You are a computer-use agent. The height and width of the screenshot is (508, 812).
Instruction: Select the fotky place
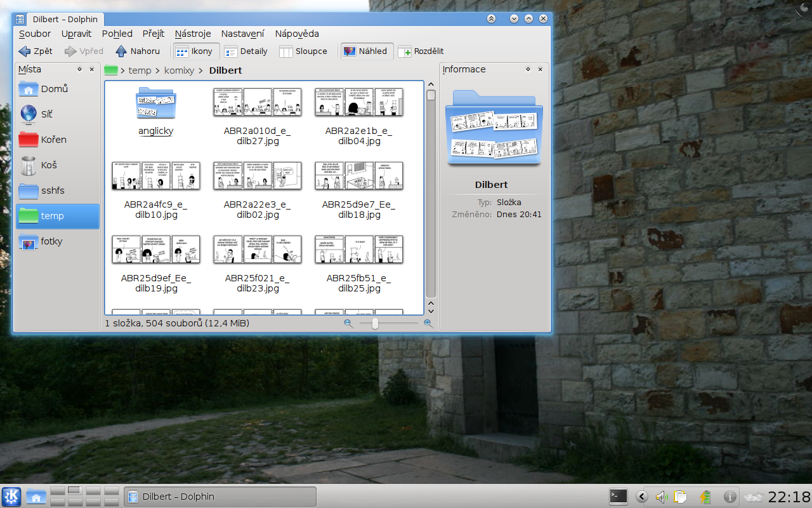[58, 241]
